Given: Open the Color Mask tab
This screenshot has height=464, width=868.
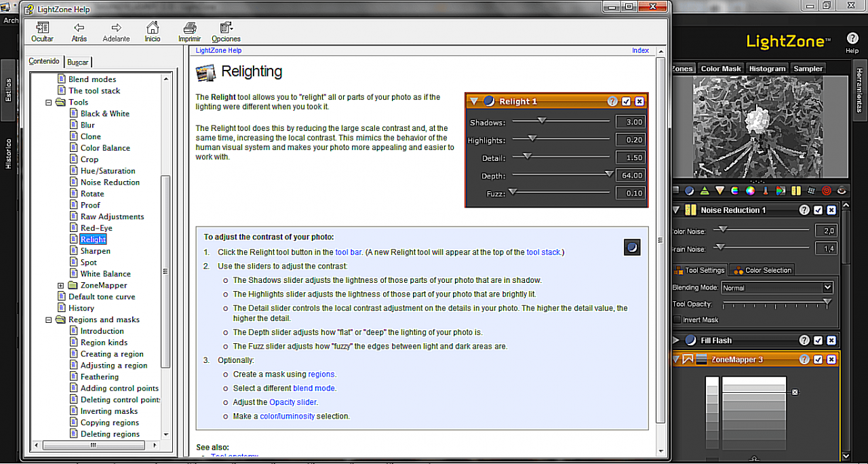Looking at the screenshot, I should (721, 69).
